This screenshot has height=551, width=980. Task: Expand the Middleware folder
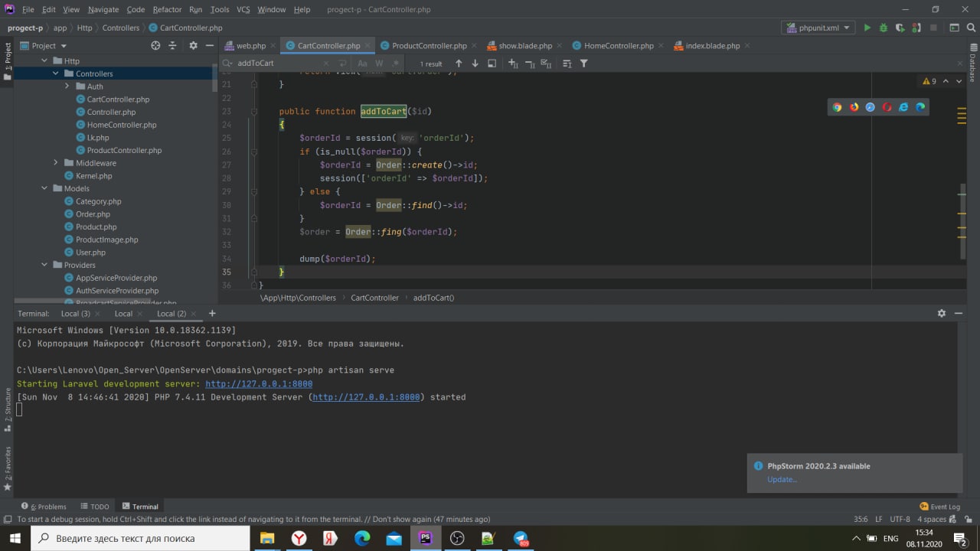pos(56,163)
